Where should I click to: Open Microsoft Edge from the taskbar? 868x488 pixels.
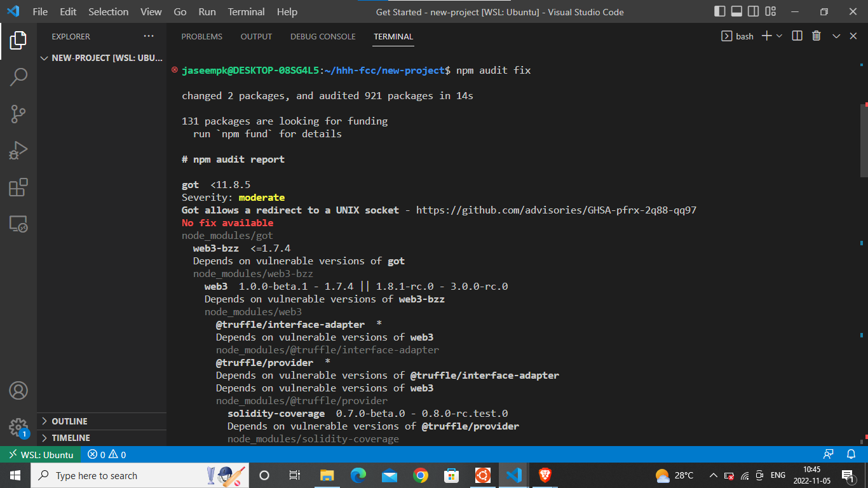click(x=358, y=475)
